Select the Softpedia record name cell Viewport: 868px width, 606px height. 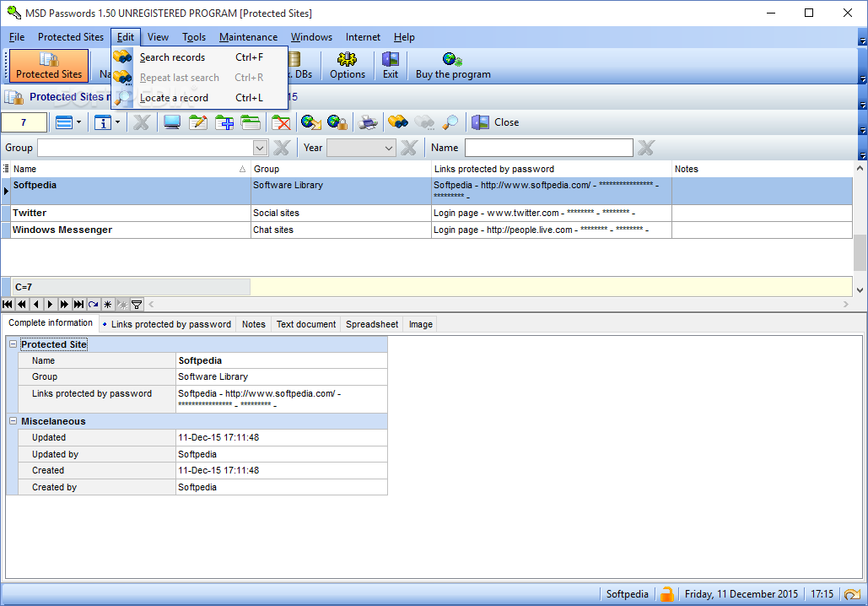pos(131,191)
